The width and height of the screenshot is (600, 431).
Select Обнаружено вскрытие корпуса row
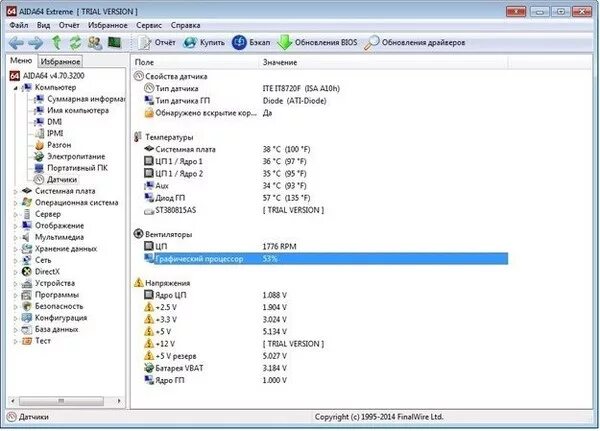coord(326,113)
